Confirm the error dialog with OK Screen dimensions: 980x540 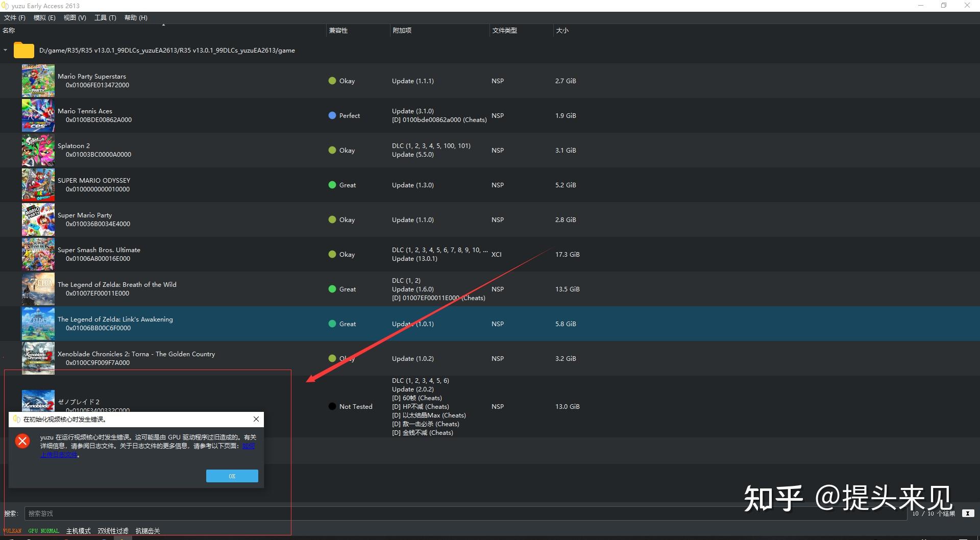[x=232, y=476]
